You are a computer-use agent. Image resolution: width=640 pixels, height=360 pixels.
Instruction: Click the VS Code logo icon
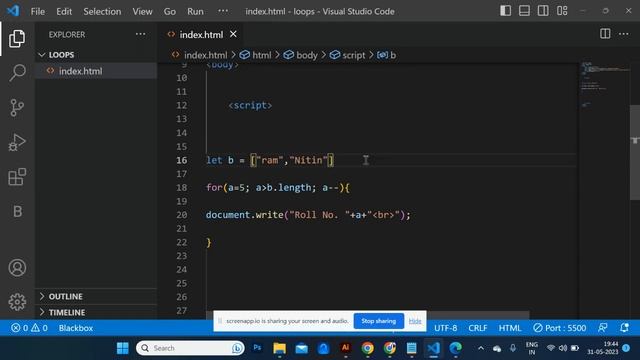[x=13, y=11]
